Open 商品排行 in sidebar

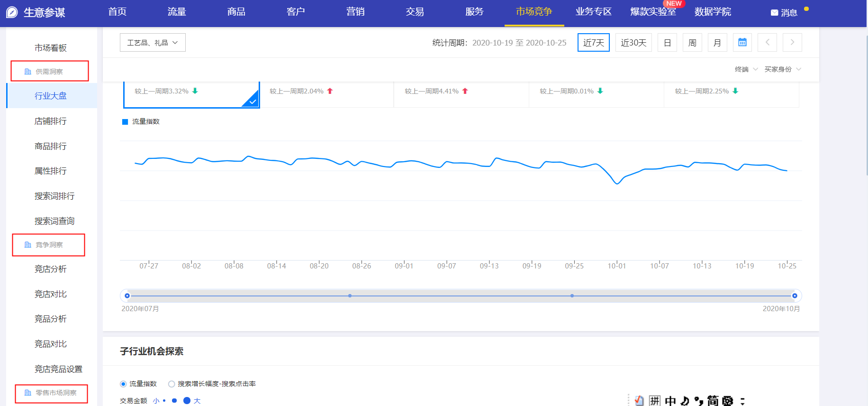point(51,146)
